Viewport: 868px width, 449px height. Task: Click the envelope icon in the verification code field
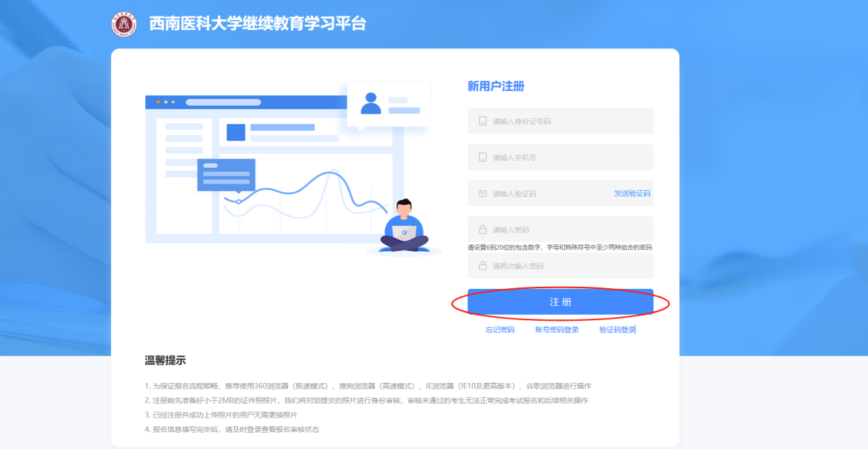[482, 194]
